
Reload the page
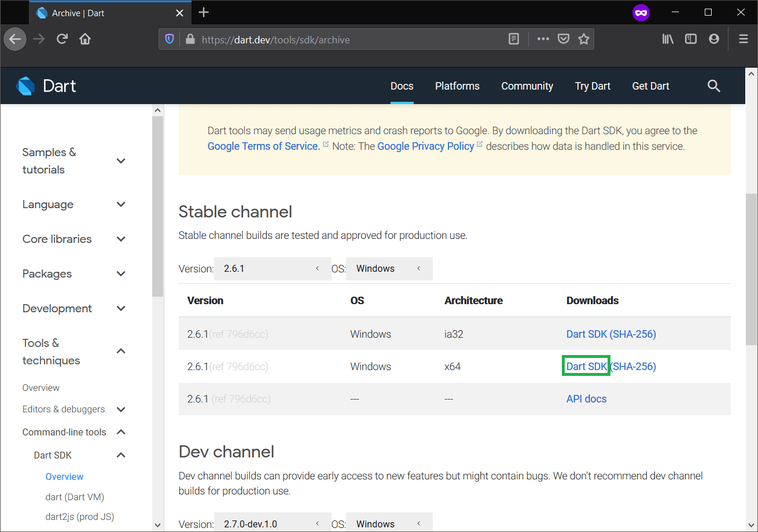pos(62,39)
